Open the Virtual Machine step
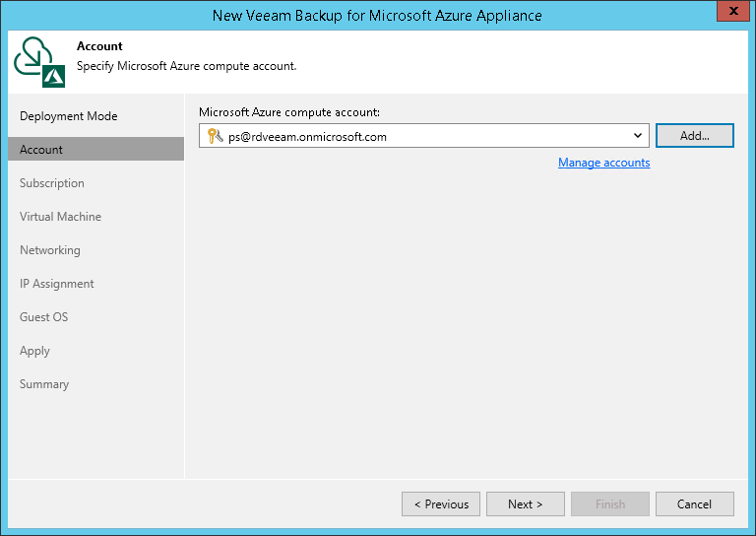Viewport: 756px width, 536px height. coord(60,217)
